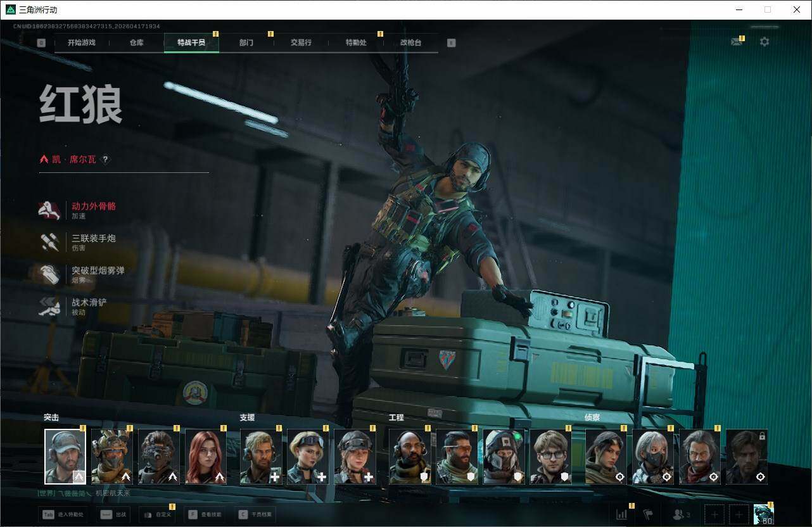The width and height of the screenshot is (812, 527).
Task: Select the eyeglasses engineer operator
Action: coord(550,457)
